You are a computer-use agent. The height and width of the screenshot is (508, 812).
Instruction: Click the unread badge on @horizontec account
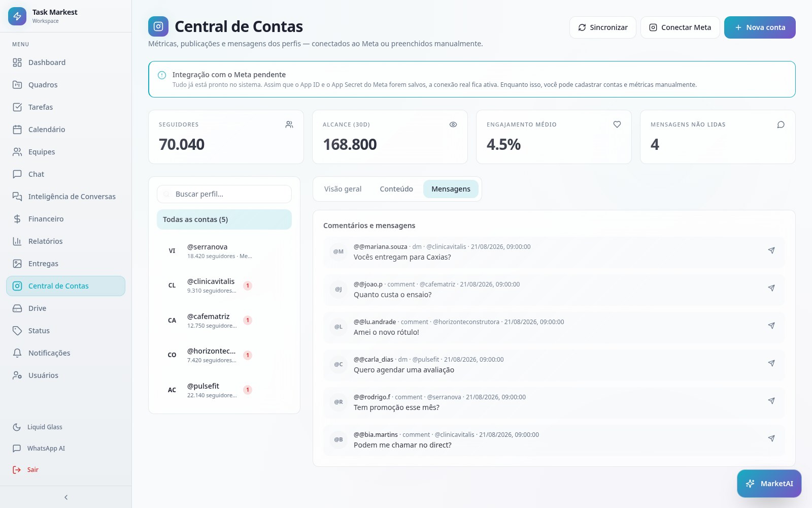(x=248, y=355)
